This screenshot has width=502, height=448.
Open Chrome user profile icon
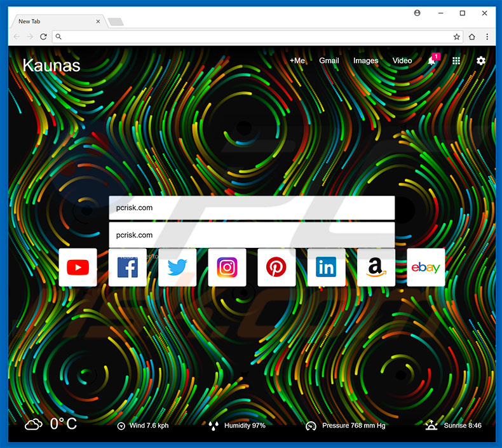click(x=417, y=13)
